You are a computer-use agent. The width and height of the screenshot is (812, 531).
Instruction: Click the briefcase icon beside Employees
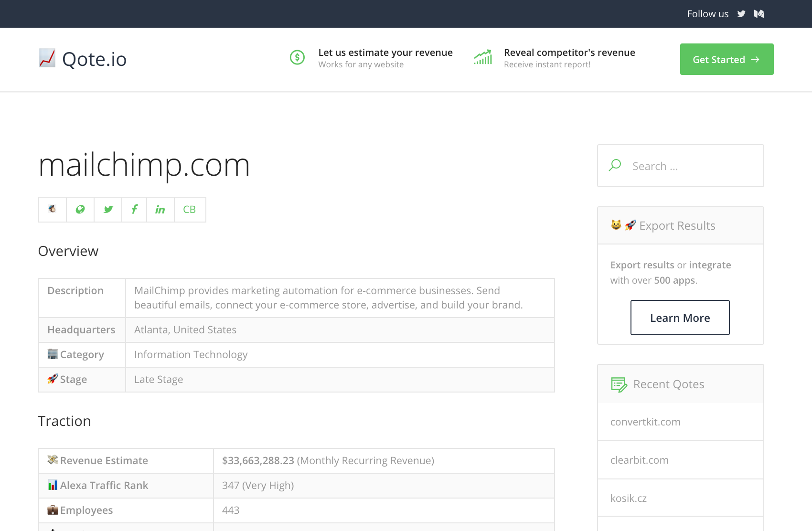pos(53,510)
